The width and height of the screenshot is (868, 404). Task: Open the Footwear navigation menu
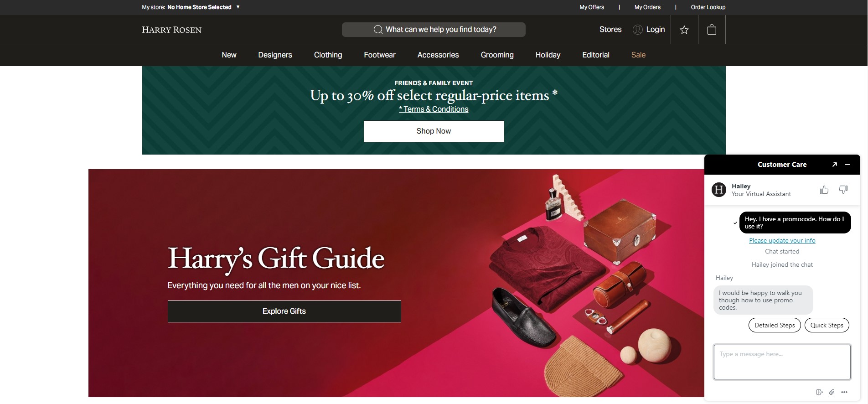(x=380, y=55)
